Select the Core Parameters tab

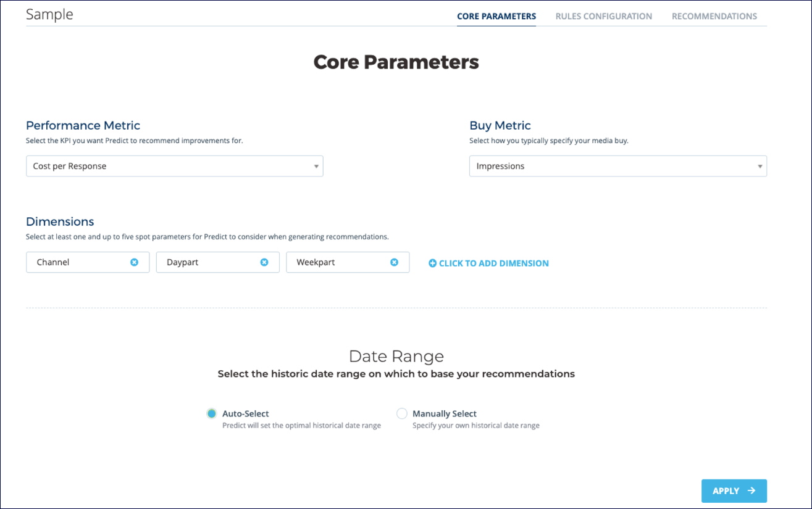(x=496, y=16)
